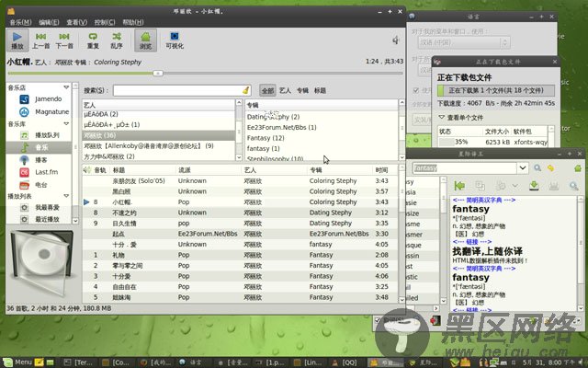The image size is (588, 368).
Task: Select the All (全部) search filter
Action: pos(267,90)
